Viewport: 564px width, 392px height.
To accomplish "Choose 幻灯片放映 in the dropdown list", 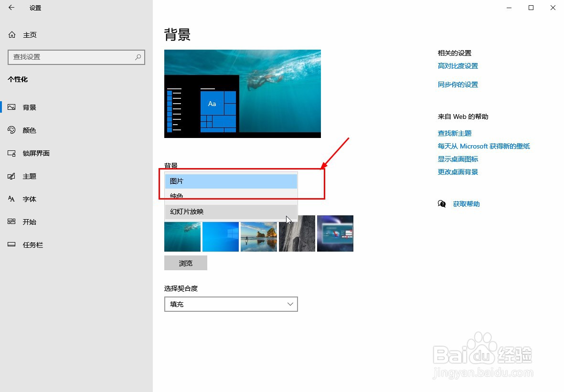I will click(231, 212).
